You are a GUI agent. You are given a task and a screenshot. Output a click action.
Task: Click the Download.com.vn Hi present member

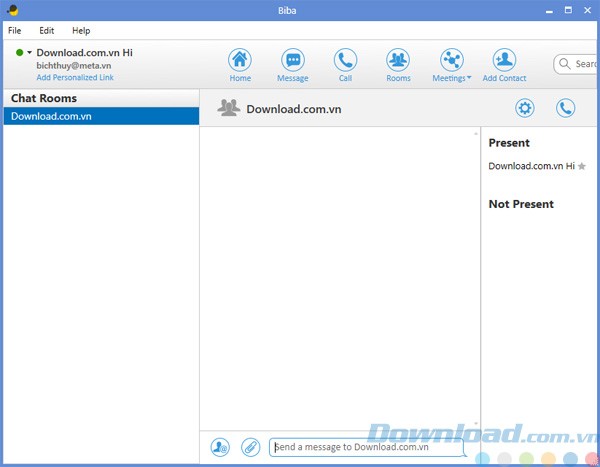pyautogui.click(x=530, y=166)
